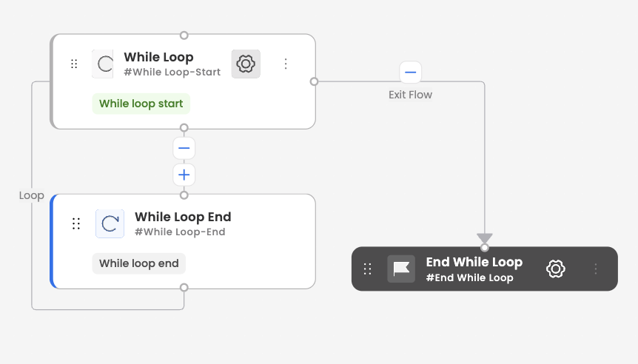Image resolution: width=638 pixels, height=364 pixels.
Task: Grab drag handle of End While Loop node
Action: click(x=367, y=269)
